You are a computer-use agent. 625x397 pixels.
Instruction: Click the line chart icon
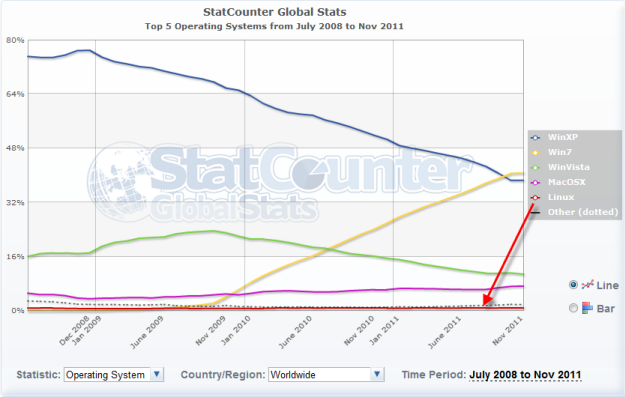(x=588, y=285)
